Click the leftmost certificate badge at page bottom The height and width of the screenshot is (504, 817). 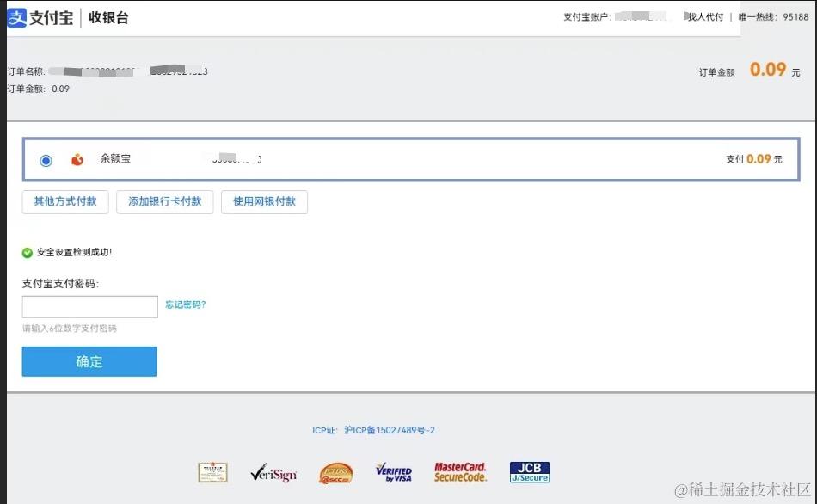212,471
